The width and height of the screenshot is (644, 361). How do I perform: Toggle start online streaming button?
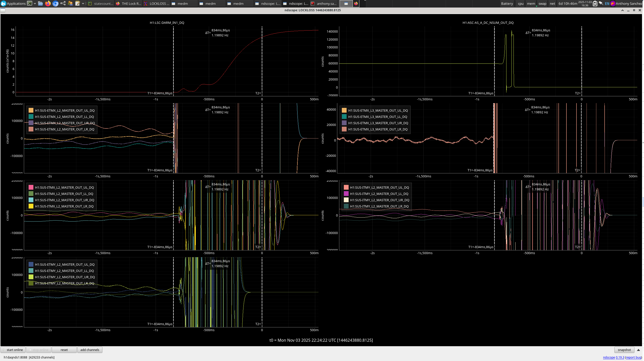(13, 350)
